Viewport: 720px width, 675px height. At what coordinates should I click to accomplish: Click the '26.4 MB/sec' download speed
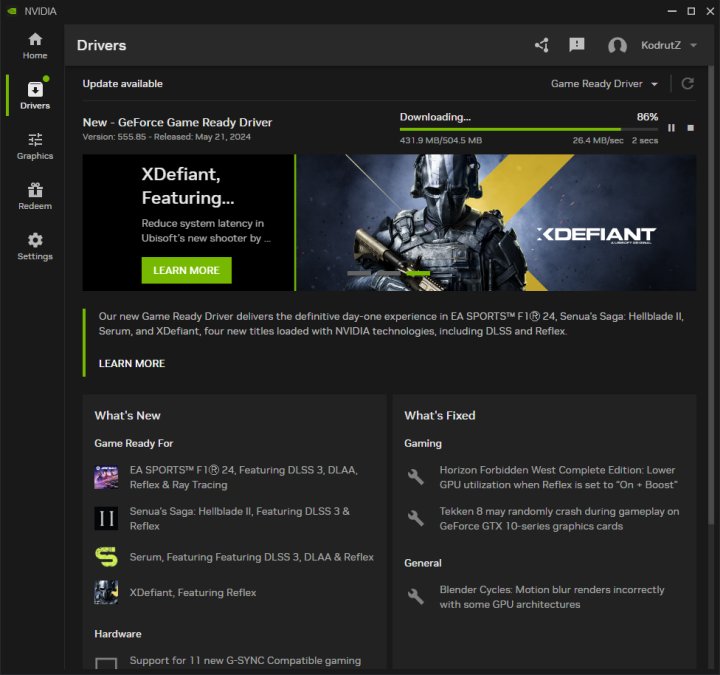coord(598,141)
